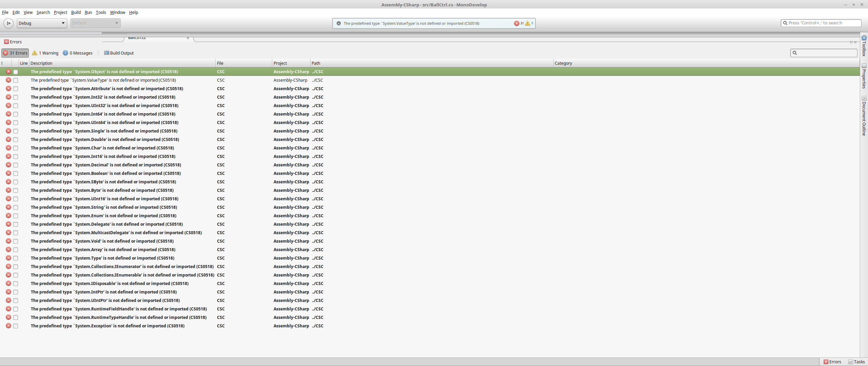This screenshot has height=366, width=868.
Task: Show the Build Output log
Action: coord(119,53)
